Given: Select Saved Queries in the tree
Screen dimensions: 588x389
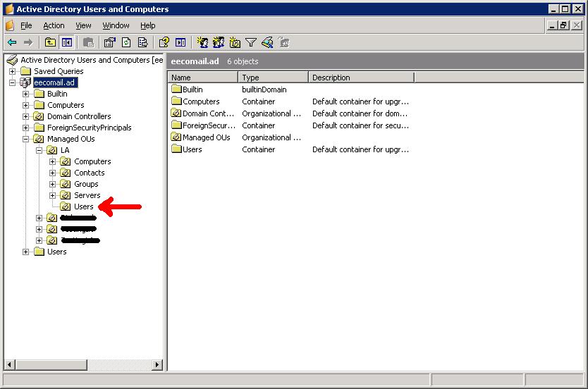Looking at the screenshot, I should (59, 71).
